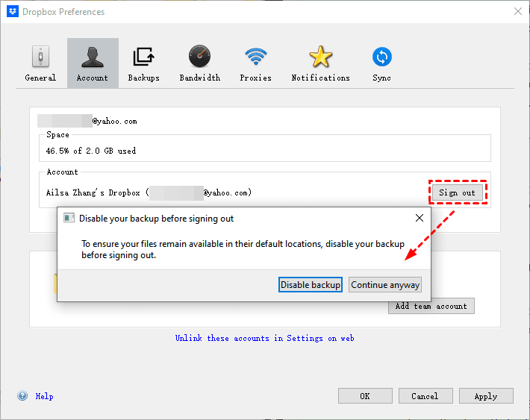Go to the Proxies tab
The image size is (530, 420).
point(255,63)
